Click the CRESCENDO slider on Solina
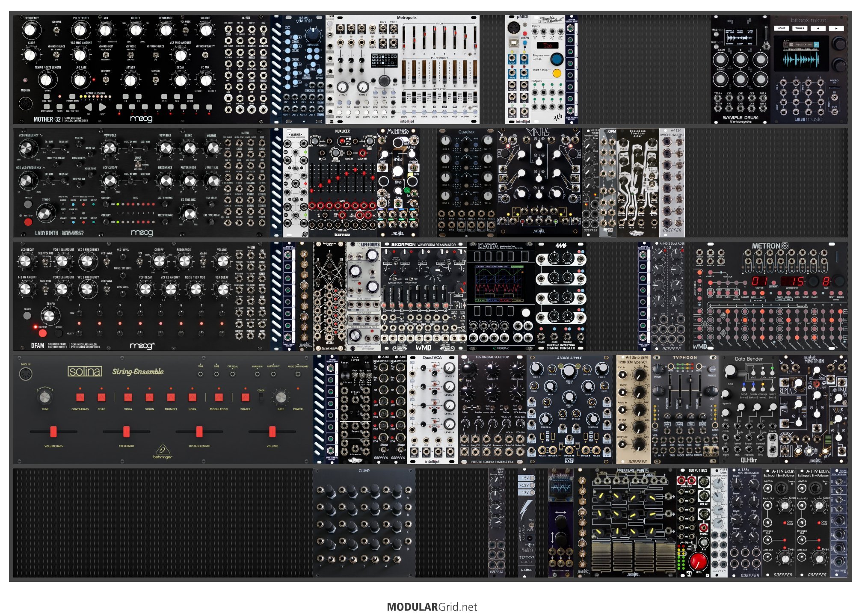 click(126, 432)
